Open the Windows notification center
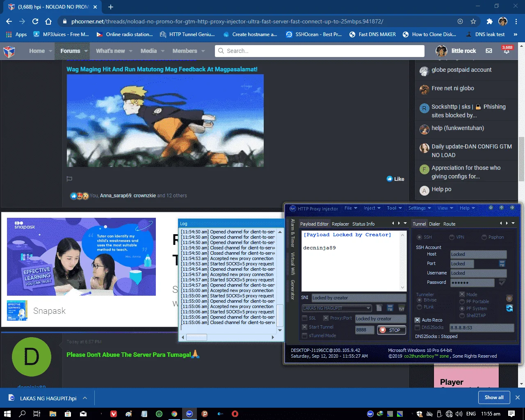This screenshot has height=420, width=525. (x=511, y=414)
